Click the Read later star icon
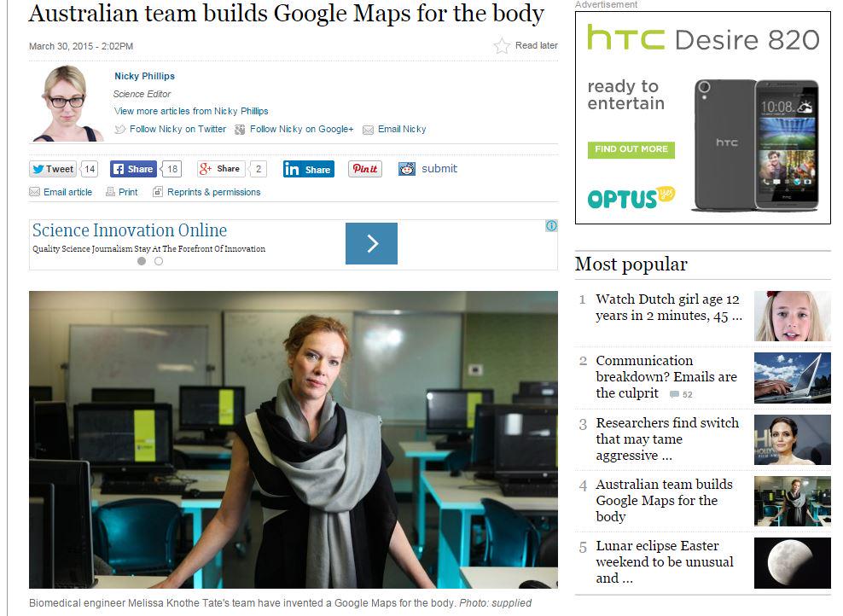Image resolution: width=843 pixels, height=616 pixels. click(x=502, y=46)
